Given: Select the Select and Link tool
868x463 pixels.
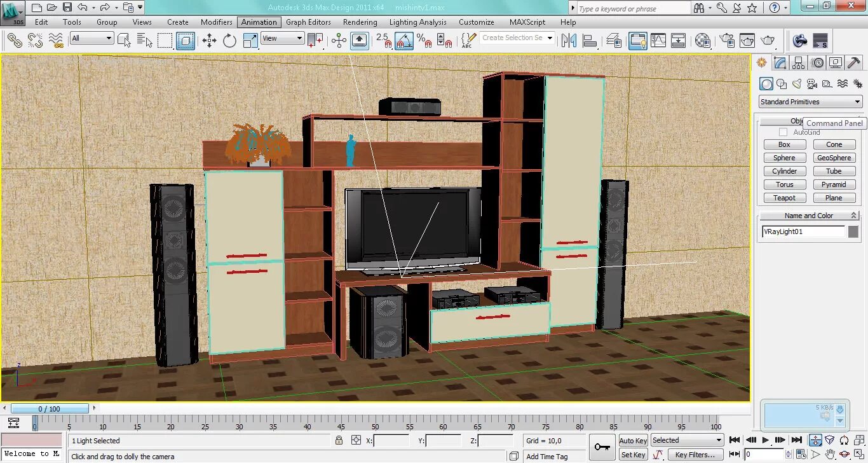Looking at the screenshot, I should 15,41.
